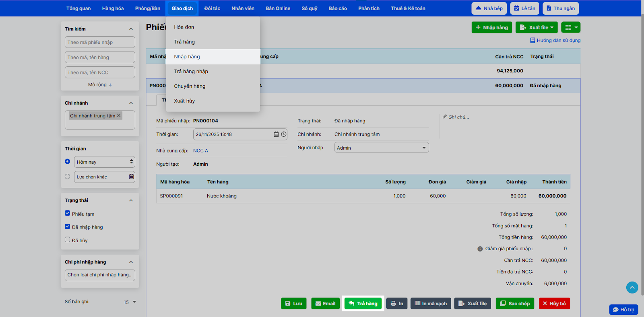This screenshot has height=317, width=644.
Task: Collapse the Tìm kiếm panel
Action: coord(131,29)
